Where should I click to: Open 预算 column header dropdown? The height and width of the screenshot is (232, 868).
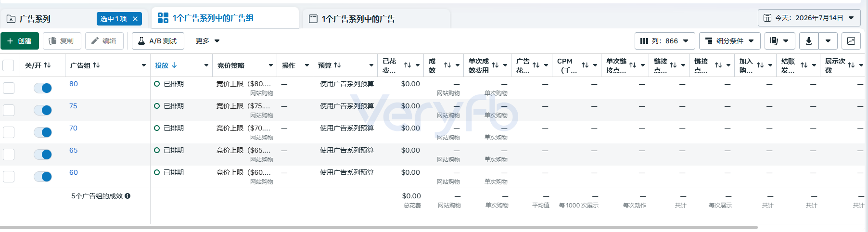(371, 65)
